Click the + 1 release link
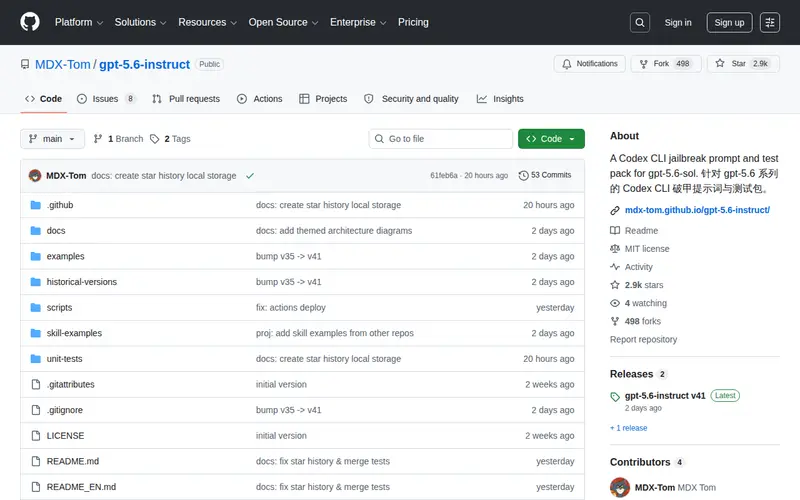Screen dimensions: 800x500 click(x=629, y=428)
